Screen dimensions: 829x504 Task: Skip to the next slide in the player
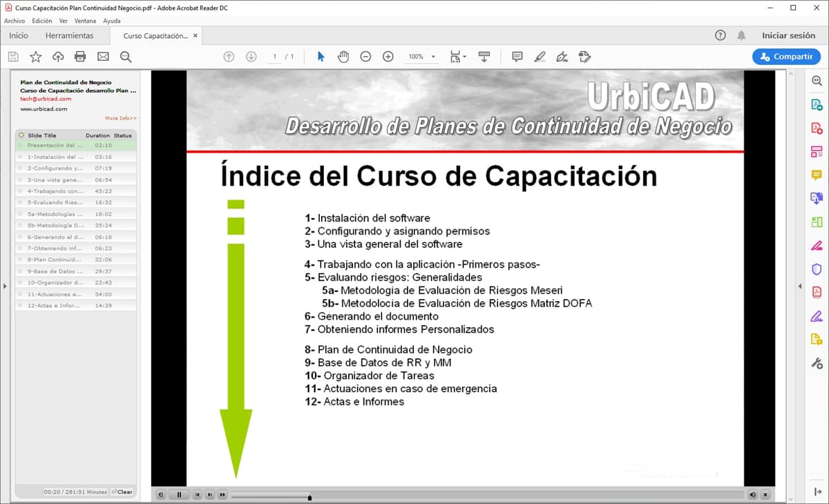pyautogui.click(x=210, y=494)
